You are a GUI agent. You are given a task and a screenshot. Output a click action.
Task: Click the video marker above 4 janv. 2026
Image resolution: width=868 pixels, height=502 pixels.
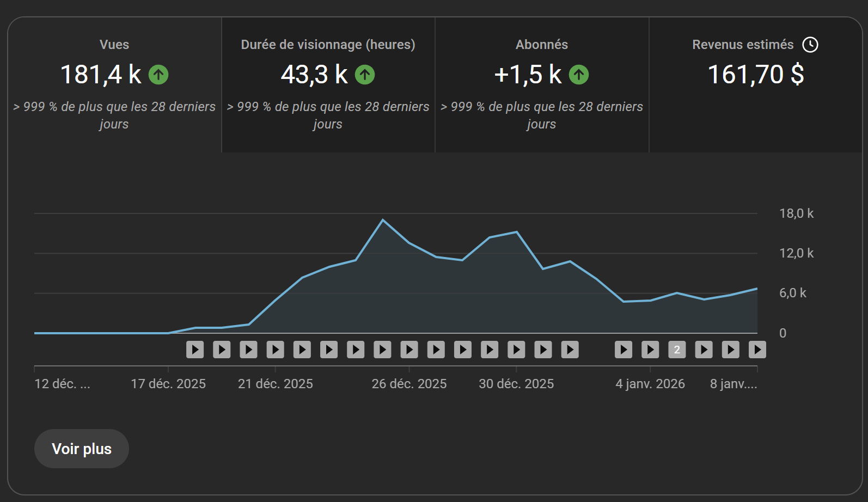[650, 350]
